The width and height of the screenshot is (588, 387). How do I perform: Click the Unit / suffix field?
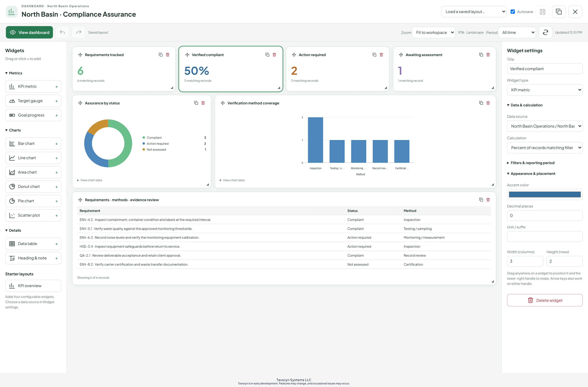coord(545,236)
